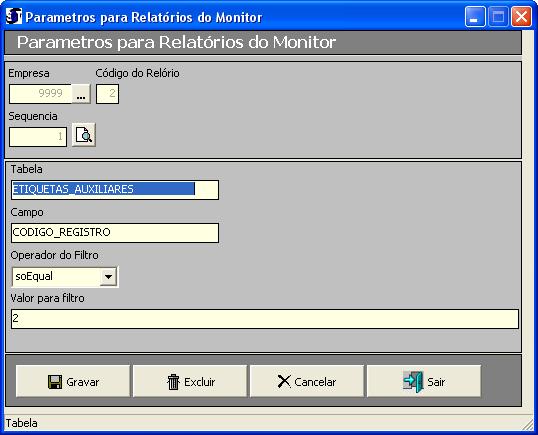Open the application icon menu in title bar
The width and height of the screenshot is (538, 435).
point(14,16)
